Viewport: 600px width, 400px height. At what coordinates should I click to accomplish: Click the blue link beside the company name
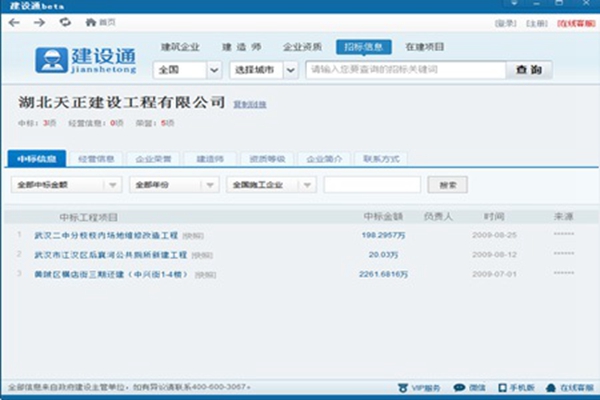click(250, 104)
